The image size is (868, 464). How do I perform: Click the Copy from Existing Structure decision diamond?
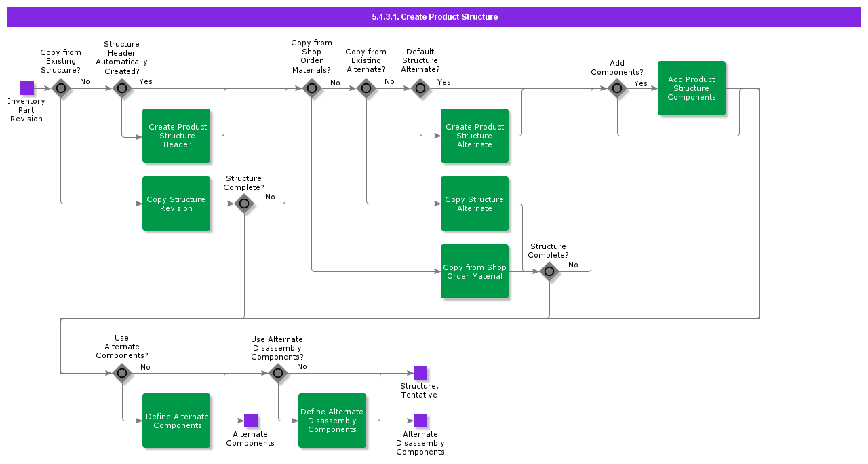tap(61, 88)
